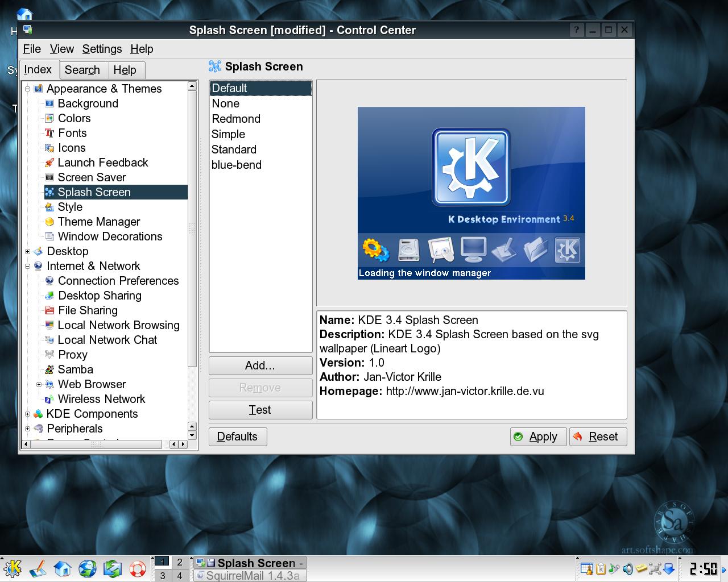Expand the Desktop tree branch

click(x=27, y=251)
